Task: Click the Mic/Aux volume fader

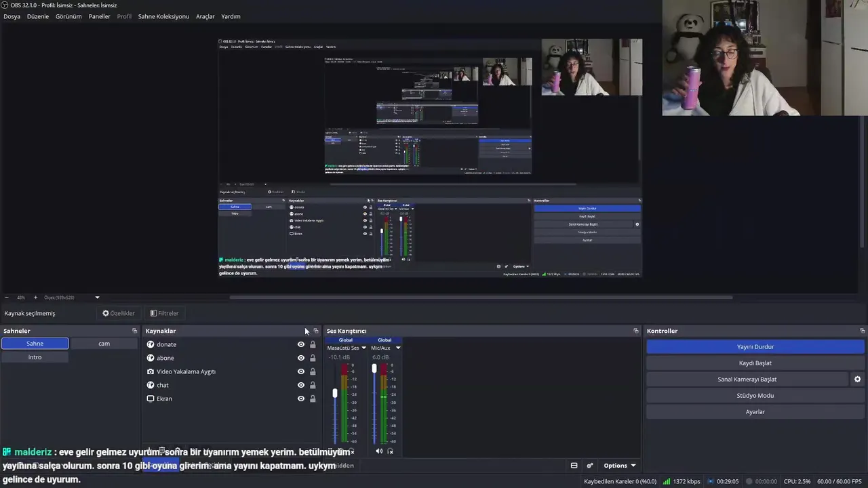Action: coord(374,369)
